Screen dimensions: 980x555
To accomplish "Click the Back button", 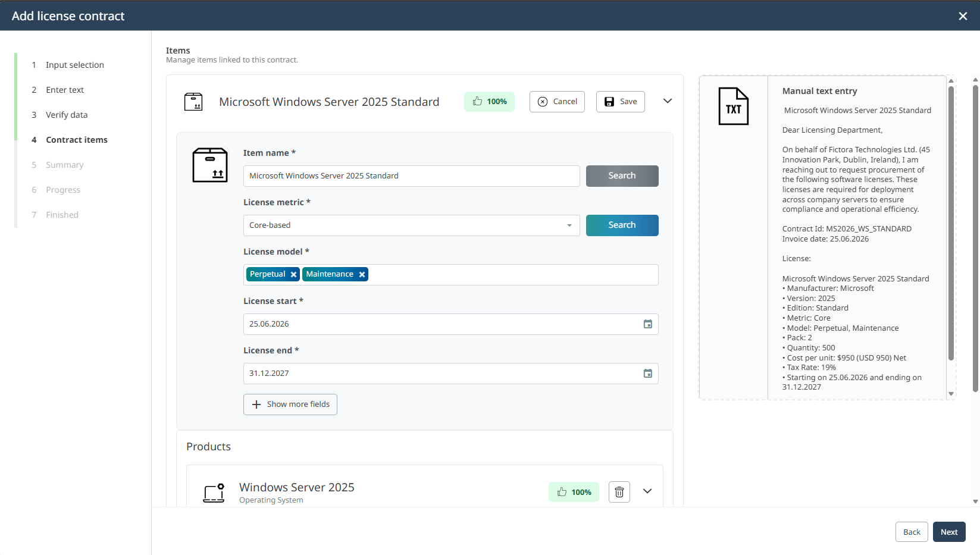I will 912,532.
